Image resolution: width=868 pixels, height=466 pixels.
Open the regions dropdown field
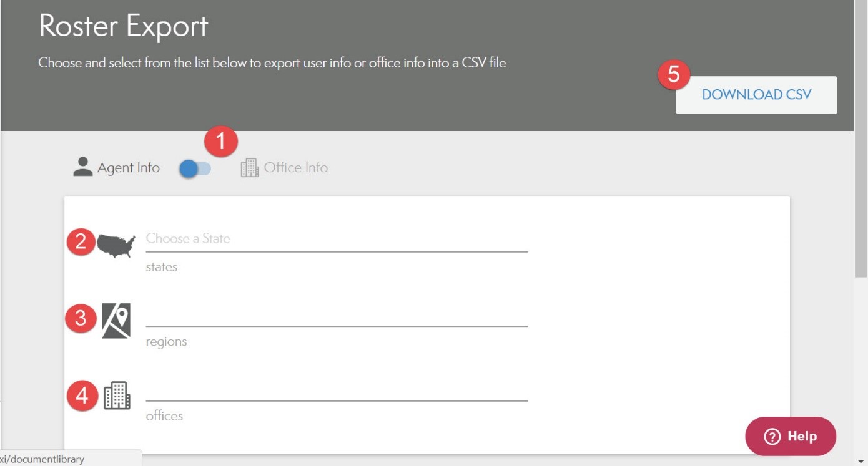[337, 315]
